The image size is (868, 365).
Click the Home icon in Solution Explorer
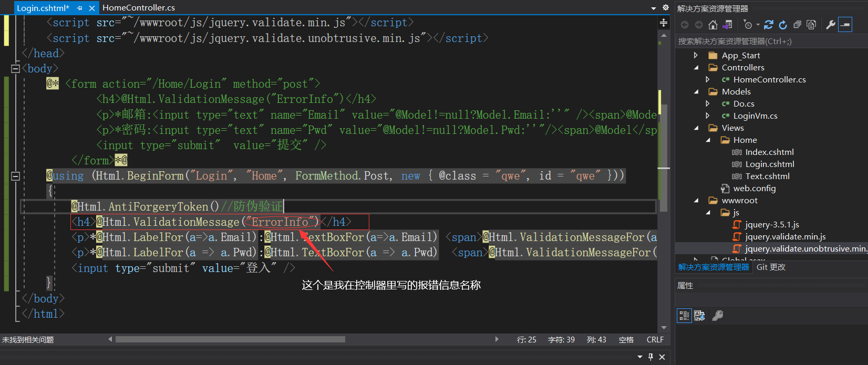tap(713, 25)
